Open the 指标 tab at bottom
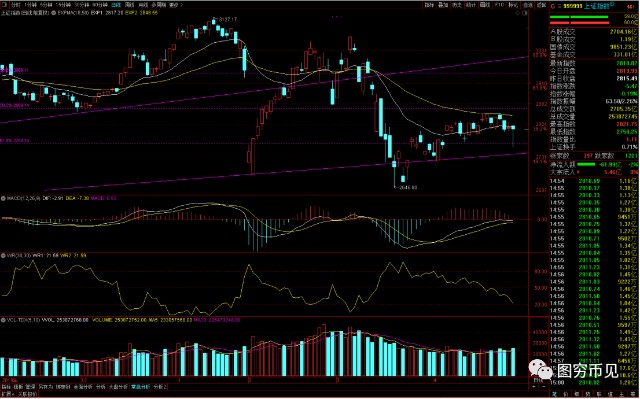The image size is (640, 399). (x=6, y=386)
